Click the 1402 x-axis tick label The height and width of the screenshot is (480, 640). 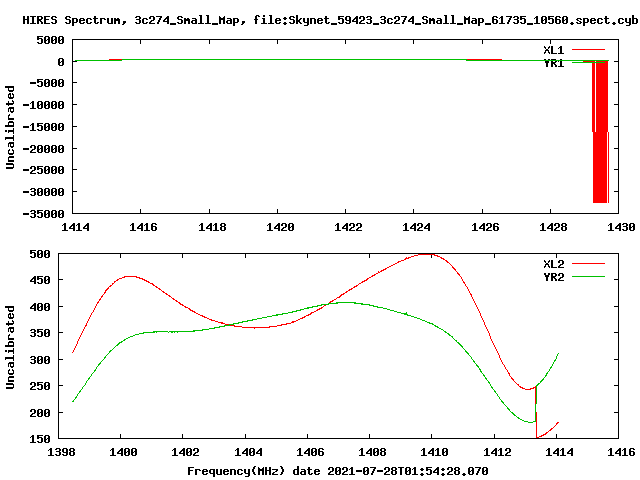click(x=185, y=452)
